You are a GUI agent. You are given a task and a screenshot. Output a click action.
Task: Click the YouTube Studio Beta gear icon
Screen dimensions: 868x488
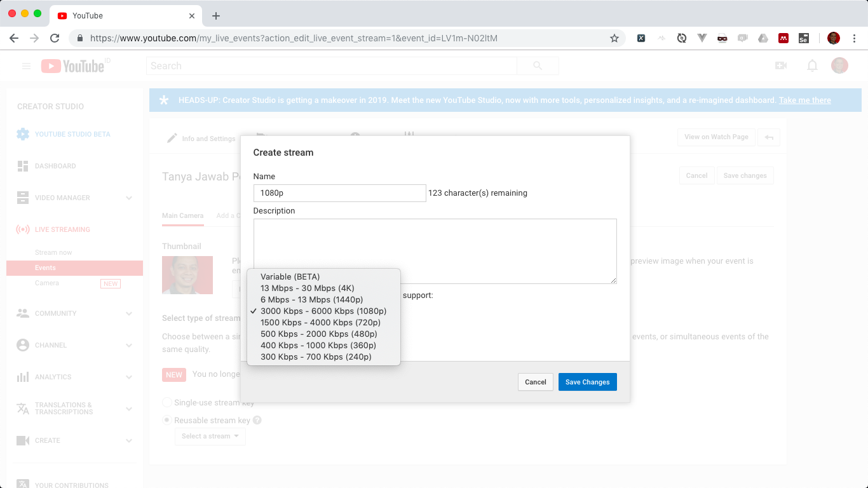click(23, 134)
